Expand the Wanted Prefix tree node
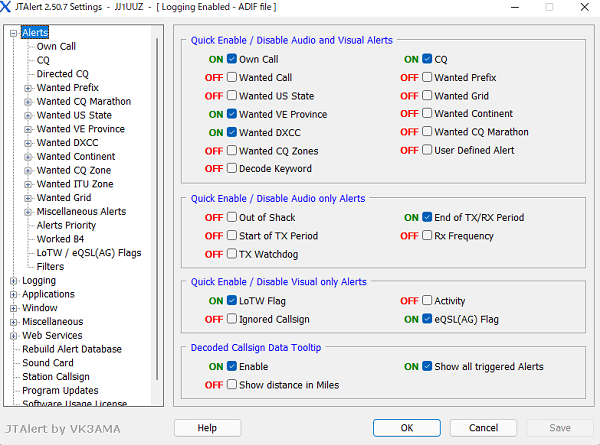 pos(28,88)
